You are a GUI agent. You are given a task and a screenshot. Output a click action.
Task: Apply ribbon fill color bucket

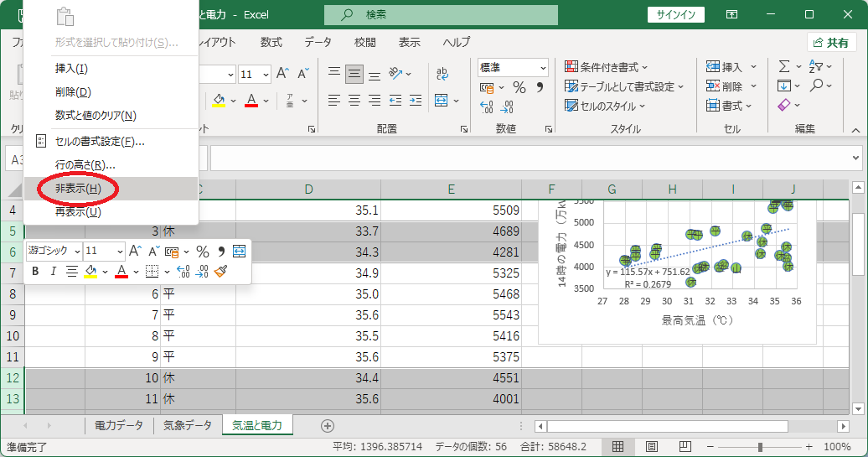coord(219,101)
